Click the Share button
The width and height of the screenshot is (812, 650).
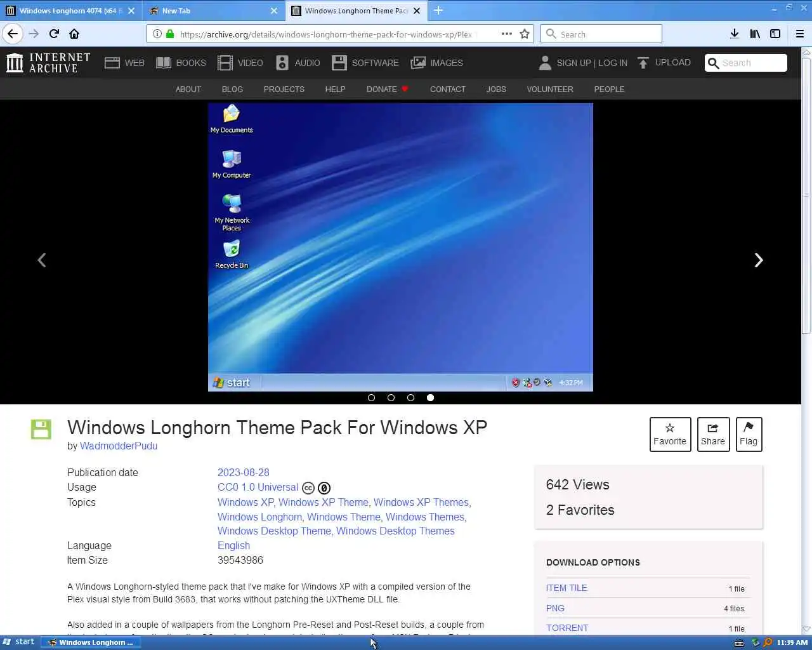tap(713, 434)
